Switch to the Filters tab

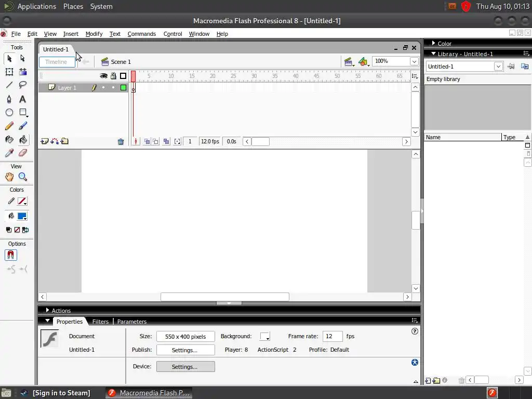(100, 321)
